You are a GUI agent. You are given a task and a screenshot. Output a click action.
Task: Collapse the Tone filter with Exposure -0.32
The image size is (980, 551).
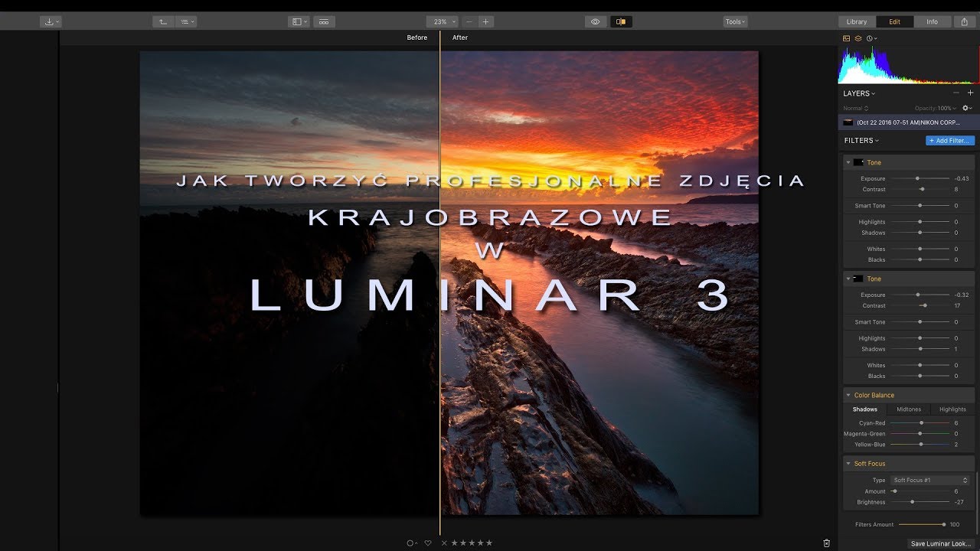[848, 279]
